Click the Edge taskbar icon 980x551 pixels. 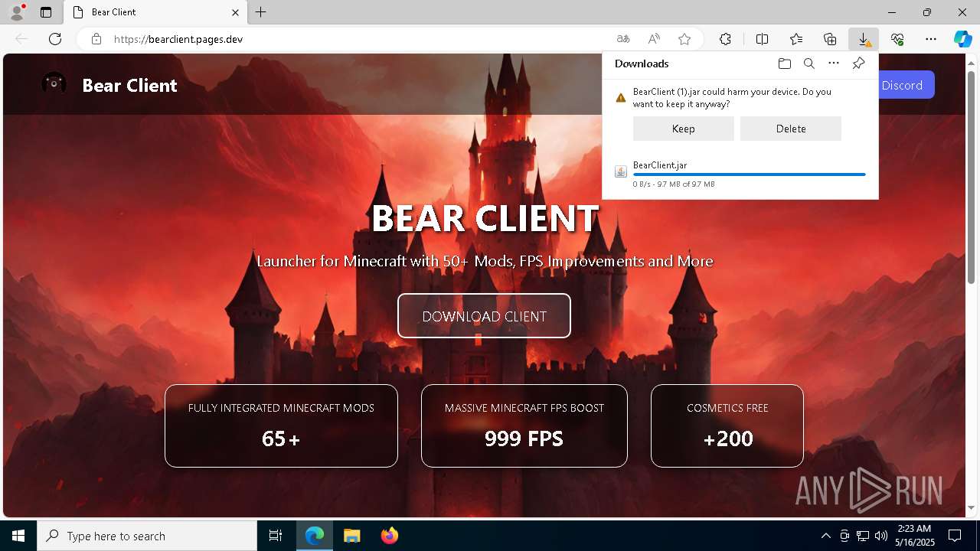315,536
